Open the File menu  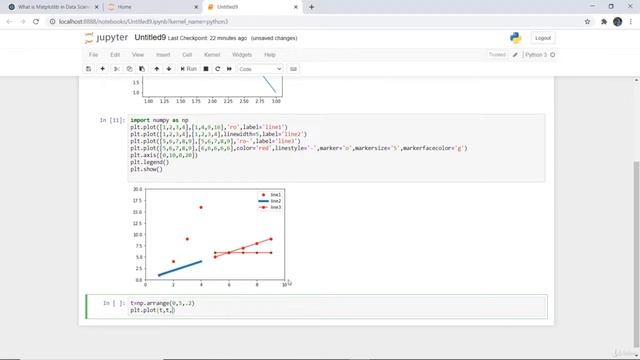(93, 55)
